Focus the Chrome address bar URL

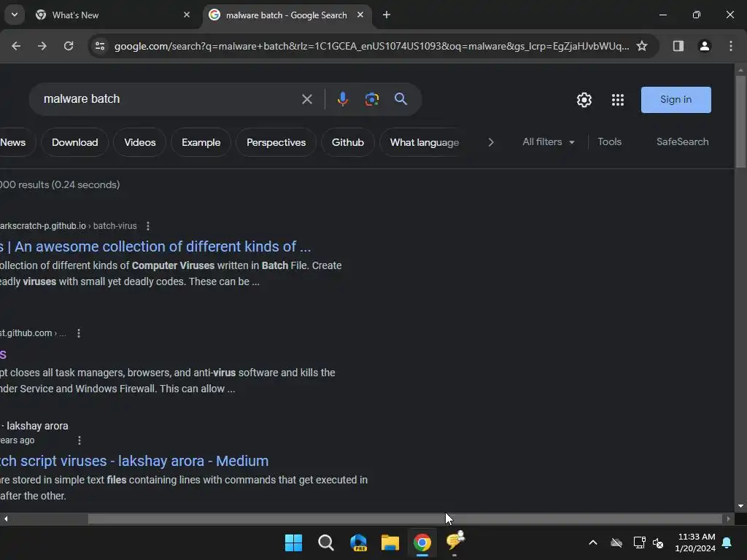pos(371,46)
